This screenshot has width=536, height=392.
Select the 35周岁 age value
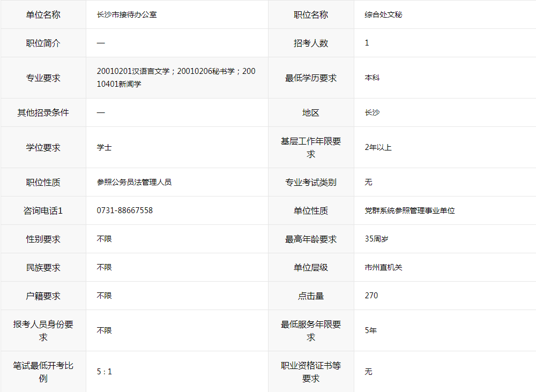376,239
